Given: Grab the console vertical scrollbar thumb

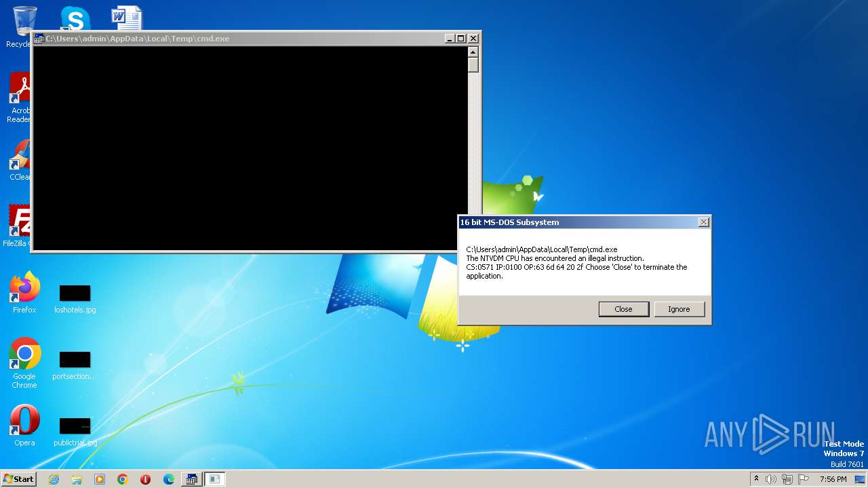Looking at the screenshot, I should (473, 65).
